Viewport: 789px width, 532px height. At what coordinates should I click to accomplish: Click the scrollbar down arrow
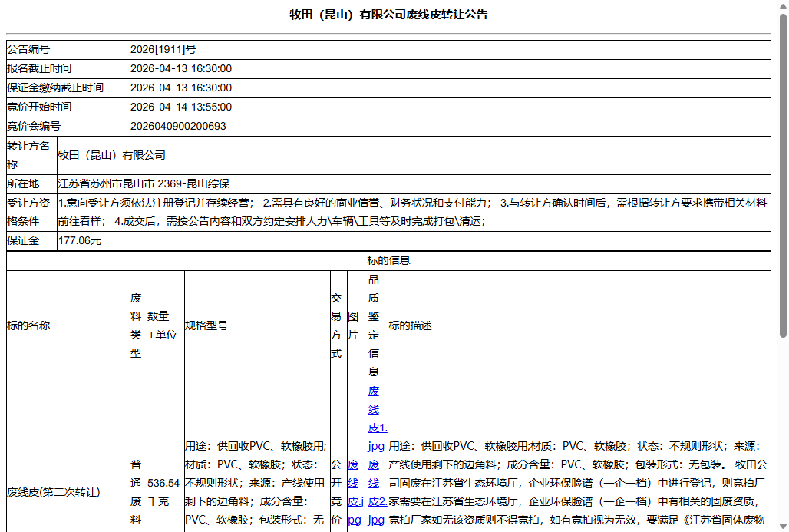click(x=783, y=527)
